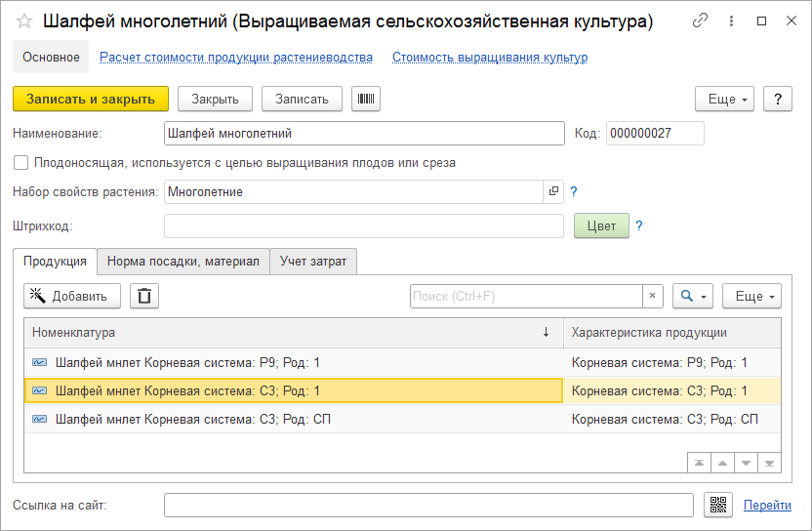This screenshot has width=812, height=531.
Task: Move selected row up one position
Action: [723, 462]
